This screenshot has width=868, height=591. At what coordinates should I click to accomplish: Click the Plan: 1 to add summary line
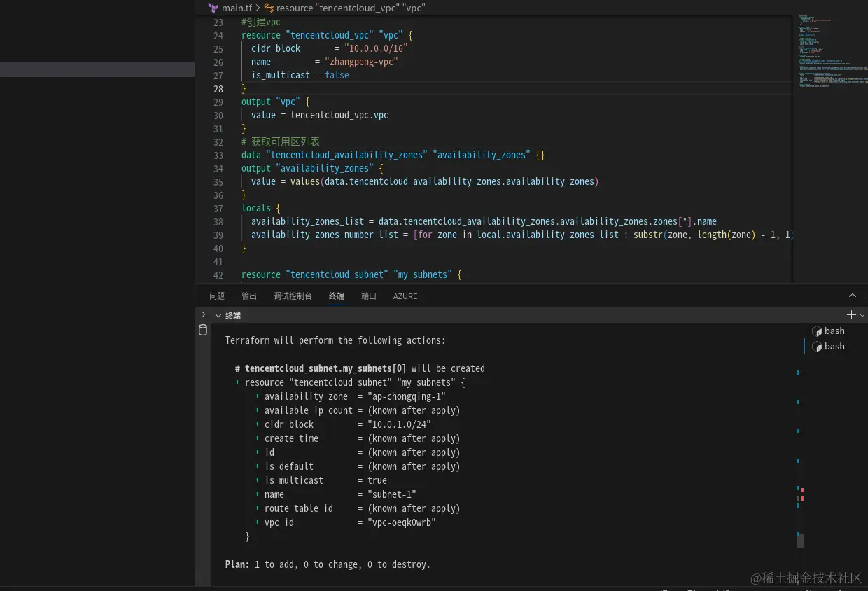(328, 565)
